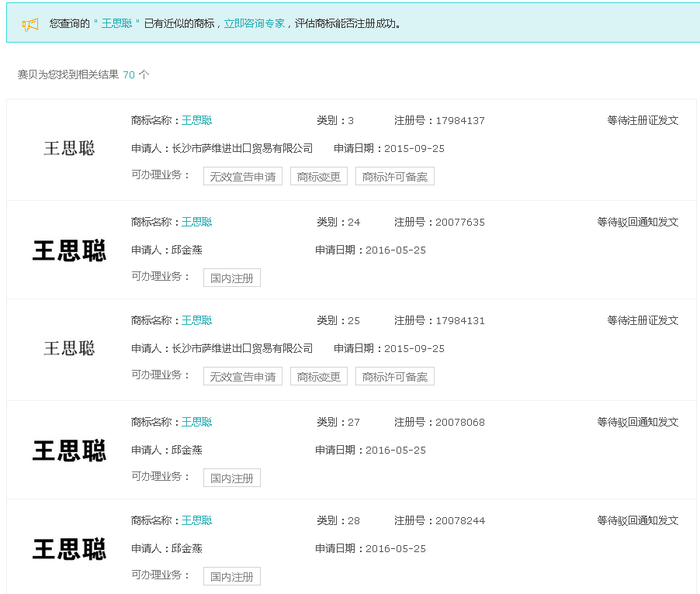Click the megaphone icon in the notice banner
Screen dimensions: 700x594
(30, 24)
